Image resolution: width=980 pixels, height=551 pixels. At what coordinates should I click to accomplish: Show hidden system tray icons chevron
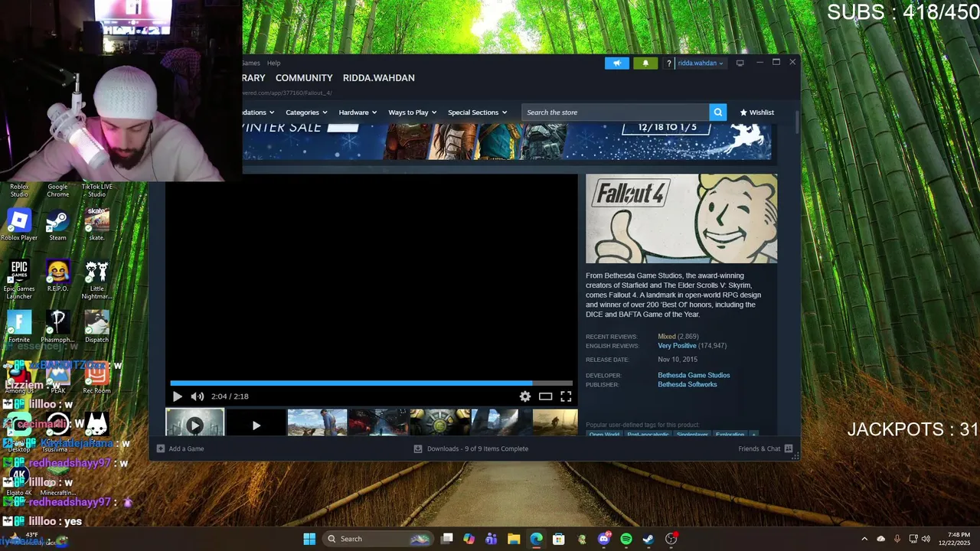tap(864, 539)
